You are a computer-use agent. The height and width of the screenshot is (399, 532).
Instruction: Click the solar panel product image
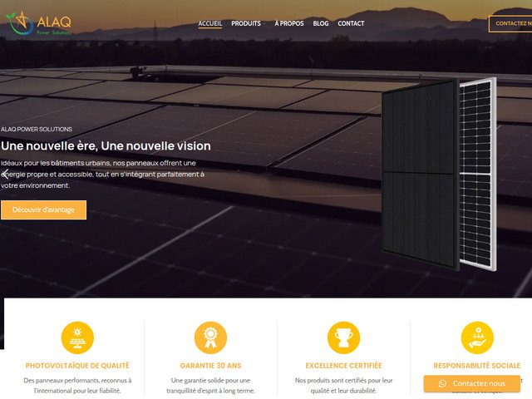click(x=439, y=174)
